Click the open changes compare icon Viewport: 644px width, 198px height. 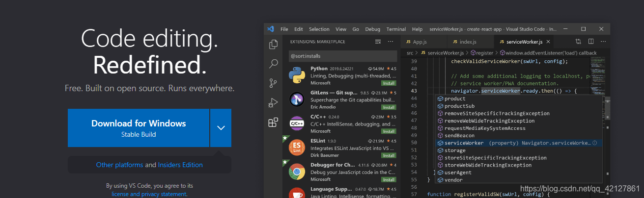click(x=578, y=42)
